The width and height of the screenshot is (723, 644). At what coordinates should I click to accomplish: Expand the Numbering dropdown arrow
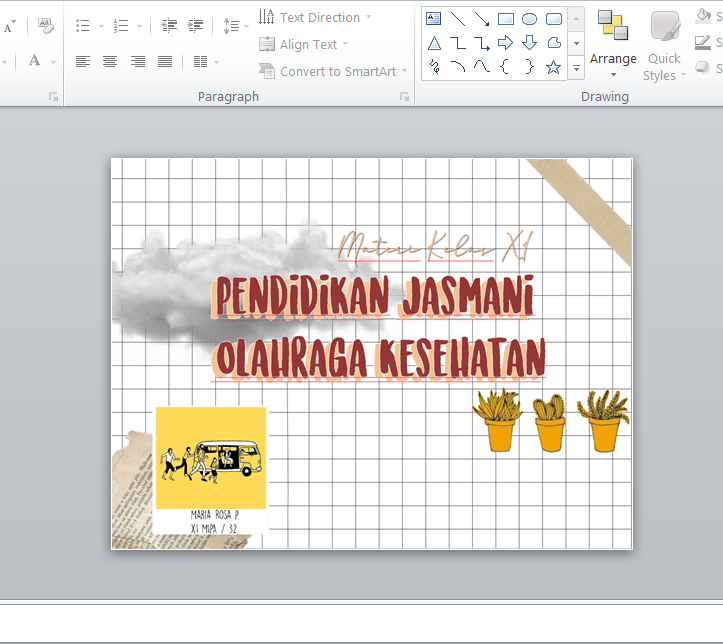(x=139, y=27)
